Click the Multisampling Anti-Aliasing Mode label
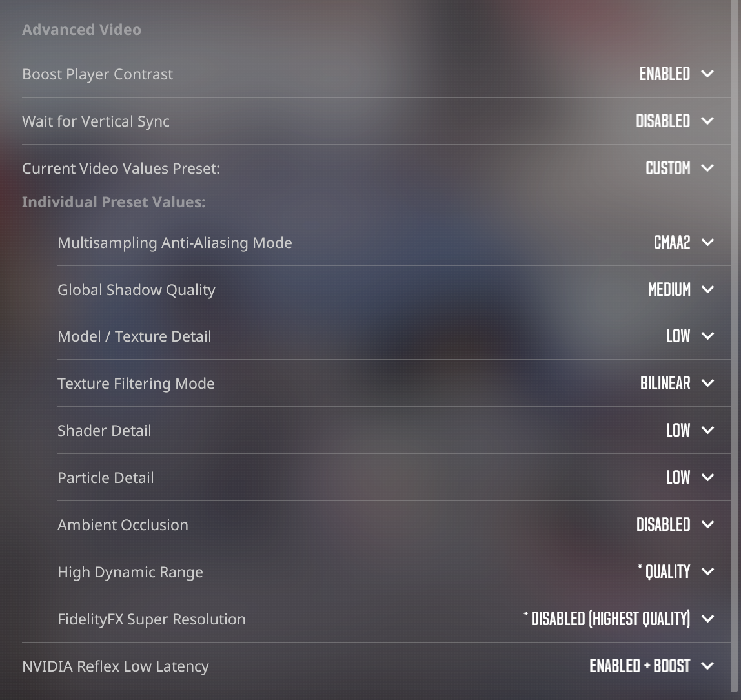The width and height of the screenshot is (741, 700). tap(175, 243)
